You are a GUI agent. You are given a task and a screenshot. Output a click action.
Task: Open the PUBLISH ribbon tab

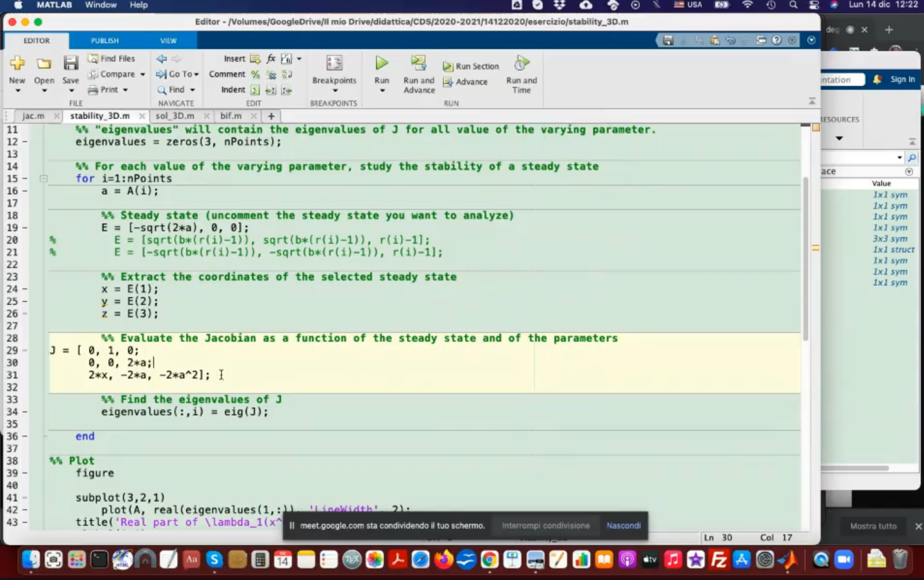[x=105, y=41]
